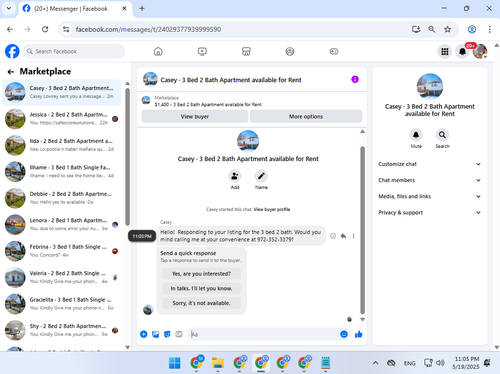This screenshot has height=374, width=500.
Task: Open the notifications bell with 20+ badge
Action: pyautogui.click(x=462, y=51)
